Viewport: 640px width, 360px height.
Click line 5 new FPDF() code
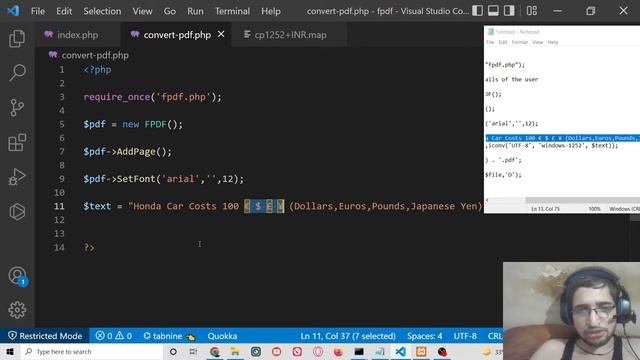152,124
